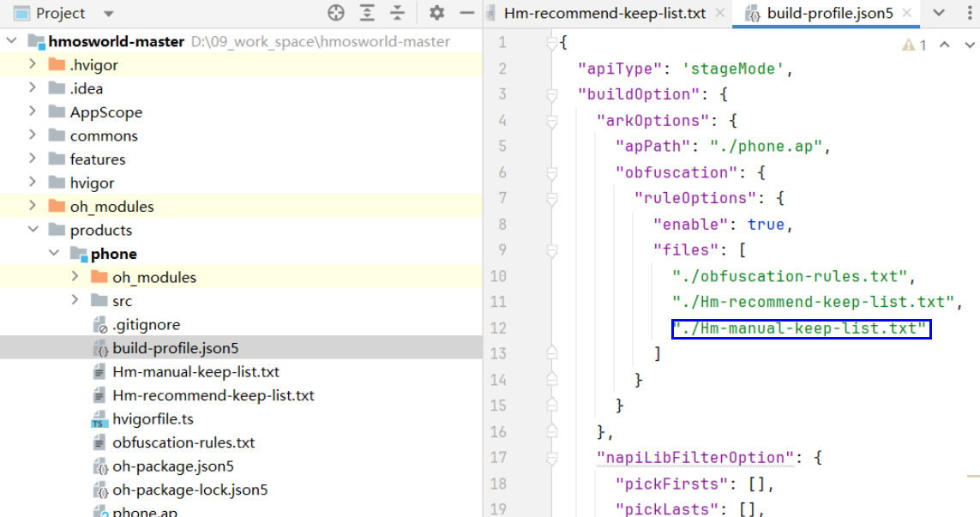
Task: Open the Project view dropdown
Action: click(x=108, y=14)
